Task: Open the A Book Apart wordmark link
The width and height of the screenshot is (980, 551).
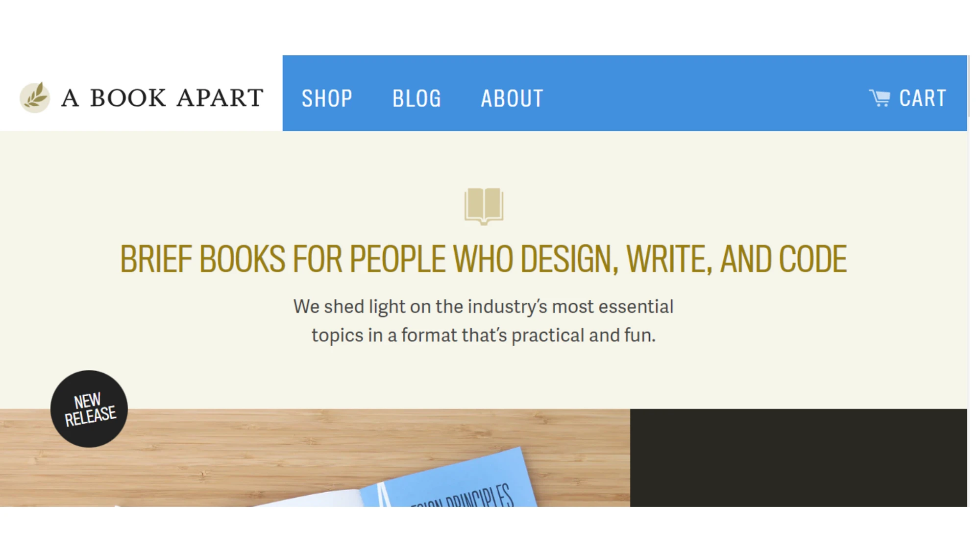Action: pyautogui.click(x=162, y=97)
